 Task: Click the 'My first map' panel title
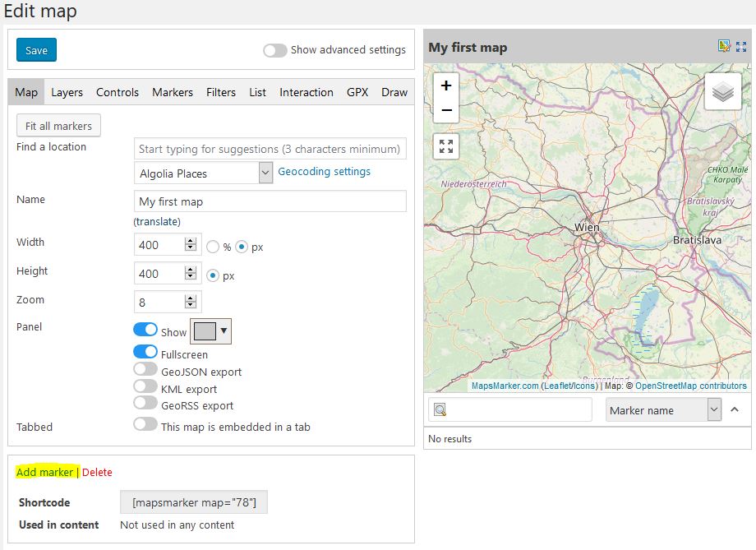(468, 48)
